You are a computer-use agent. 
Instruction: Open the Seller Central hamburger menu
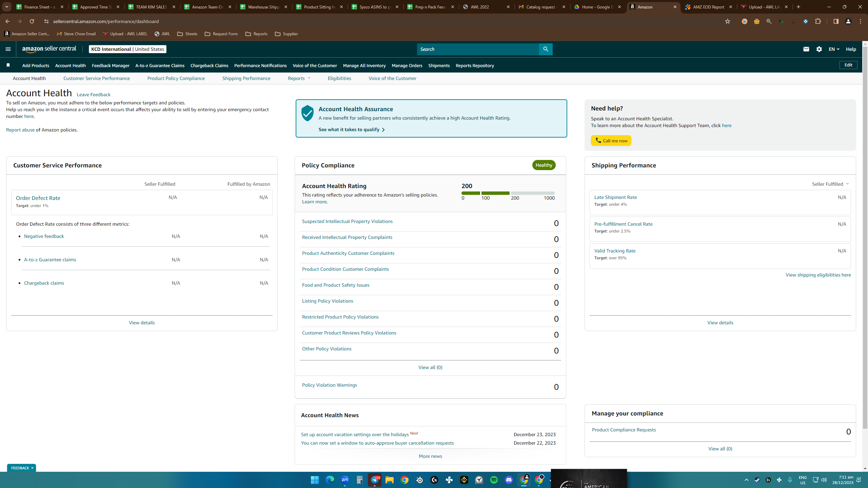click(8, 49)
